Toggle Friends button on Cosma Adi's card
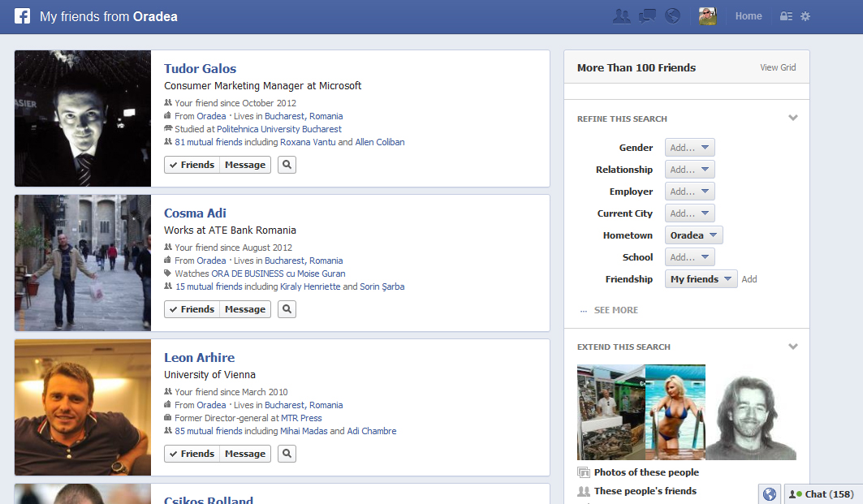The height and width of the screenshot is (504, 863). click(x=192, y=309)
